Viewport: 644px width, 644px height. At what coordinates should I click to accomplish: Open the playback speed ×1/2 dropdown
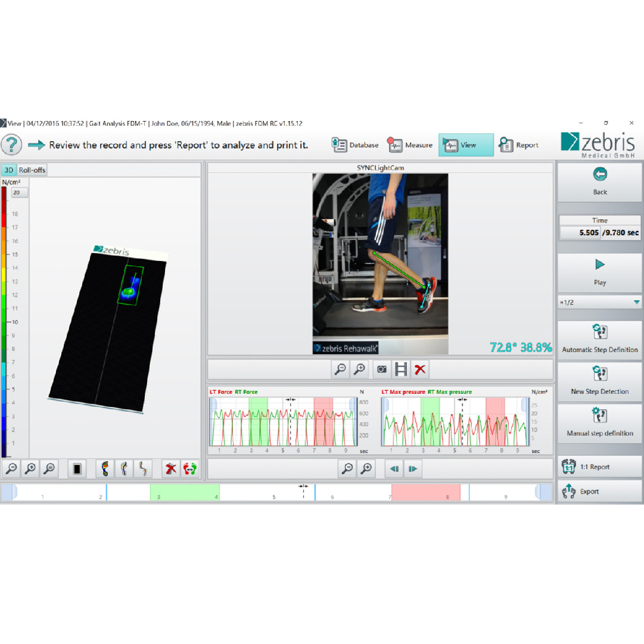coord(599,302)
